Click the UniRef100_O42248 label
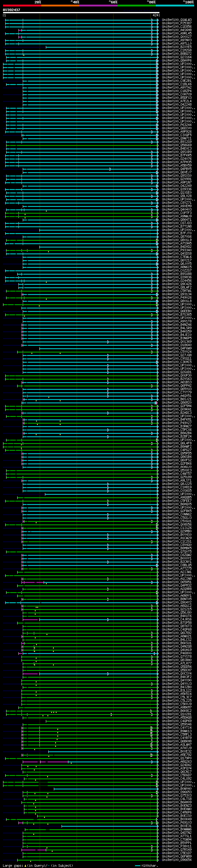 tap(176, 104)
